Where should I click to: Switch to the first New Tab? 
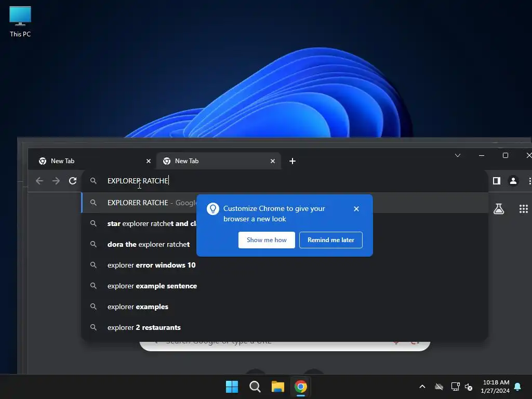click(x=91, y=161)
